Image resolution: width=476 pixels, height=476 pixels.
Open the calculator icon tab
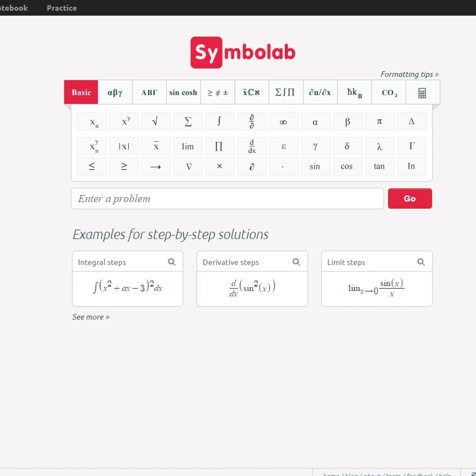click(422, 92)
